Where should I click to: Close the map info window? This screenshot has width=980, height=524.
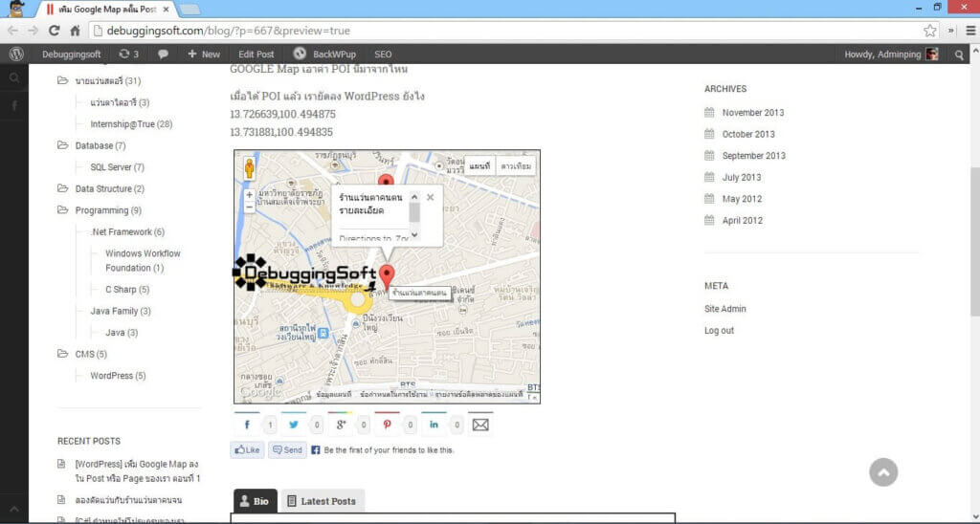click(x=430, y=197)
